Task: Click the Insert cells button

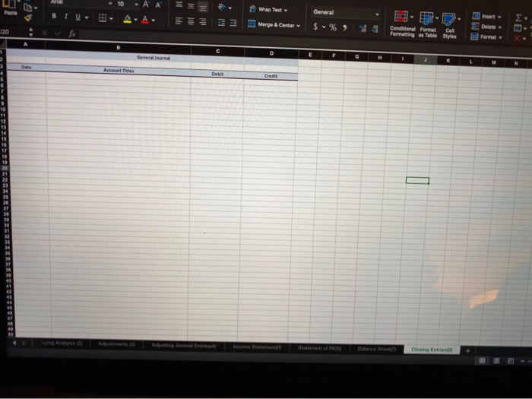Action: click(x=486, y=16)
